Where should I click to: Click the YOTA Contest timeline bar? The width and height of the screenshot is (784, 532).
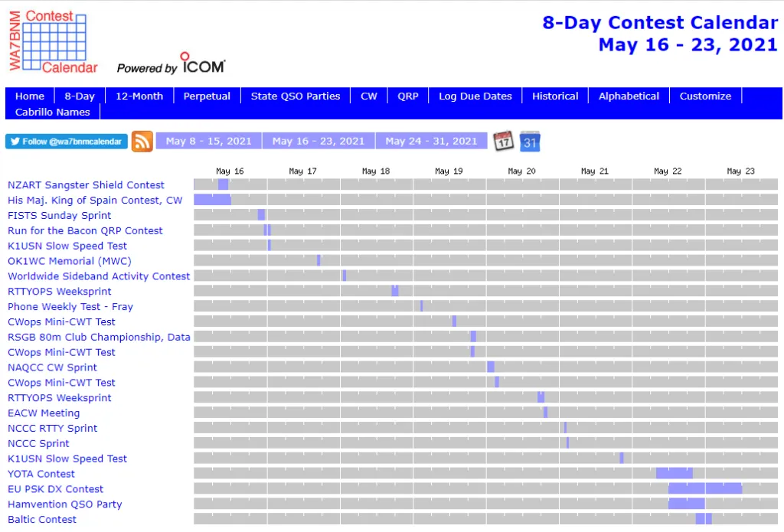(x=674, y=473)
